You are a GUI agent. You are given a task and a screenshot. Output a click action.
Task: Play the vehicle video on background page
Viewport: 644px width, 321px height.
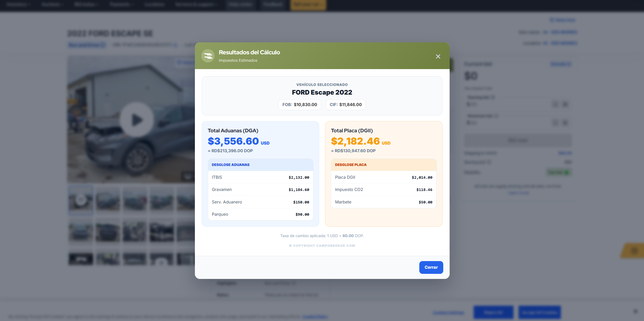click(x=137, y=120)
